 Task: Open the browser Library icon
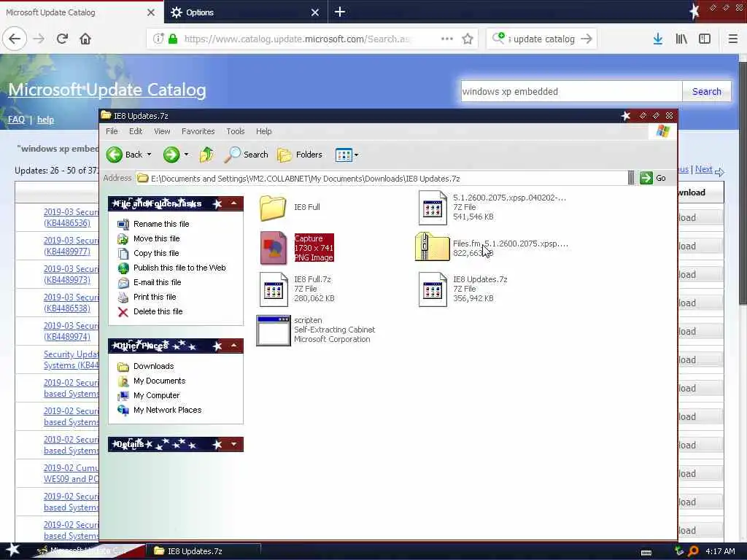pyautogui.click(x=681, y=39)
